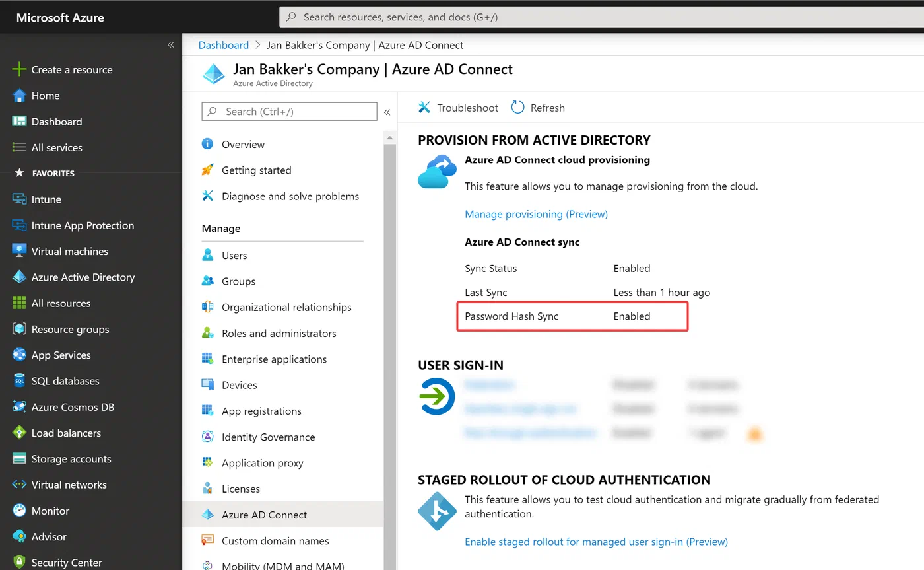
Task: Click the Security Center shield icon
Action: click(20, 563)
